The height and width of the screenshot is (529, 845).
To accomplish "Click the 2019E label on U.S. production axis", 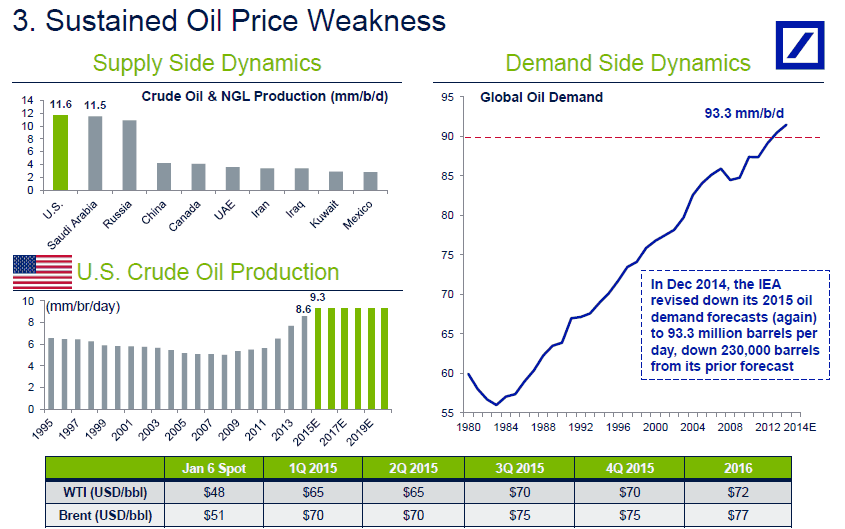I will pos(359,433).
